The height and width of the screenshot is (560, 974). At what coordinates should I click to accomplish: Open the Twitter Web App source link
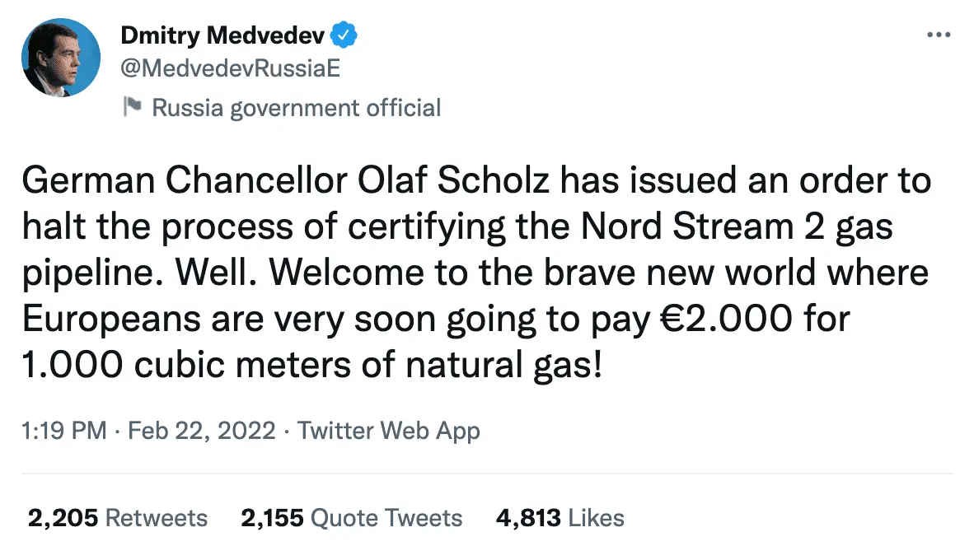(x=388, y=430)
